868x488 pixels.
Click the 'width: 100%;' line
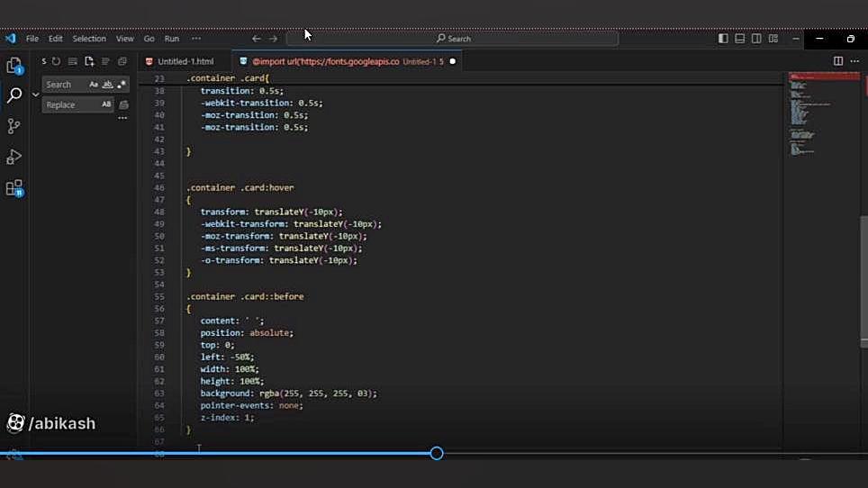pyautogui.click(x=230, y=369)
